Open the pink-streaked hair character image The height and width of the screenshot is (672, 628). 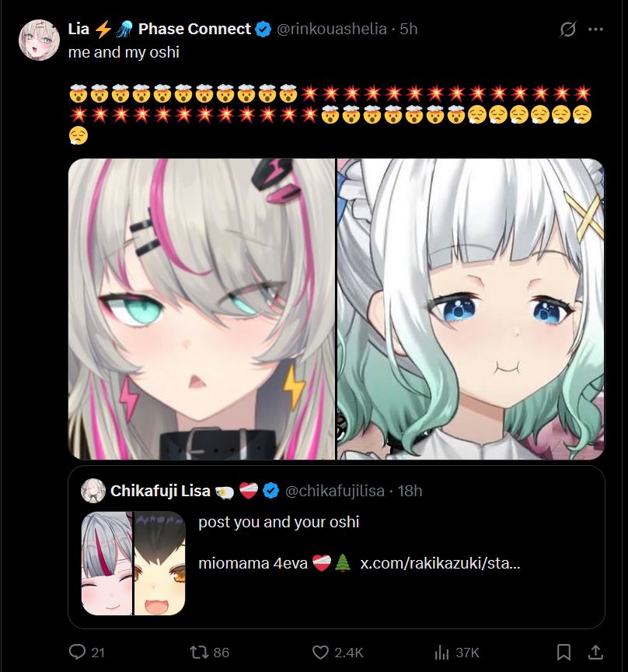pyautogui.click(x=201, y=309)
